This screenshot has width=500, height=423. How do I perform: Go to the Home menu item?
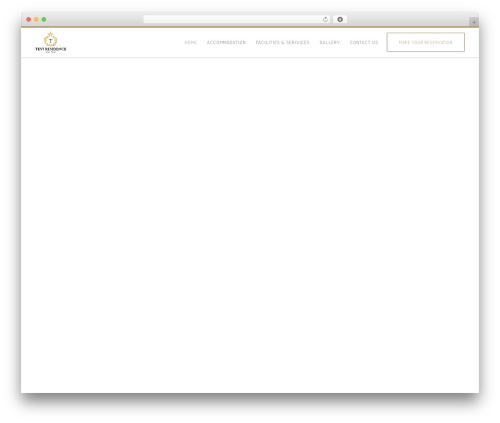tap(191, 42)
